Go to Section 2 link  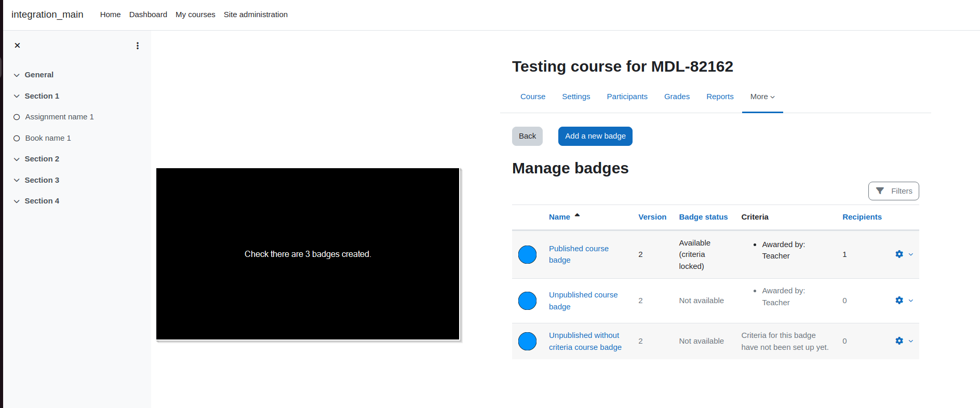pos(42,159)
